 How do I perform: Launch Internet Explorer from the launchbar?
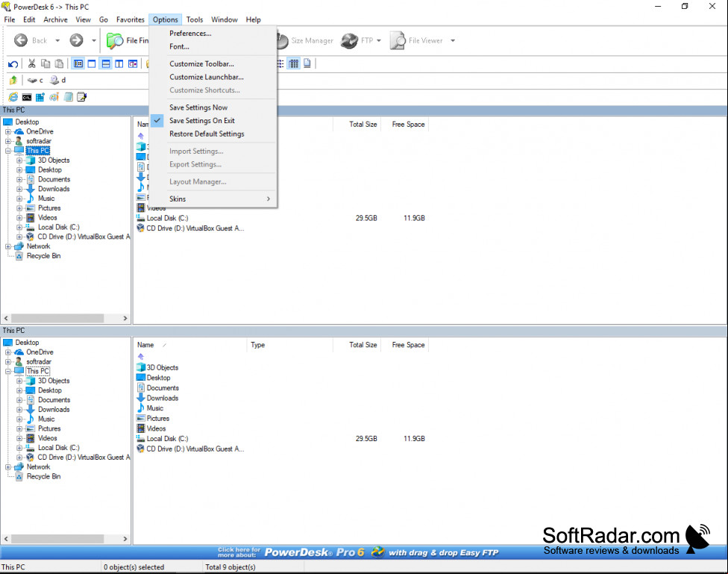pos(13,97)
